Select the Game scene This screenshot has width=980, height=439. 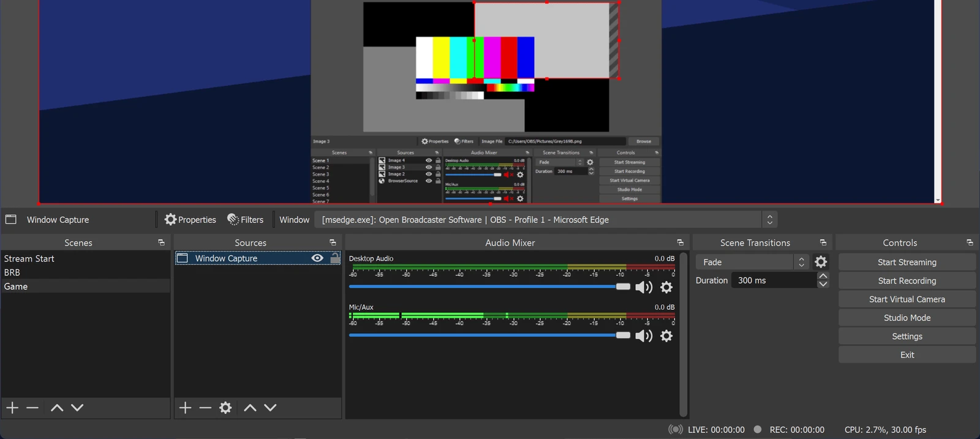point(85,287)
